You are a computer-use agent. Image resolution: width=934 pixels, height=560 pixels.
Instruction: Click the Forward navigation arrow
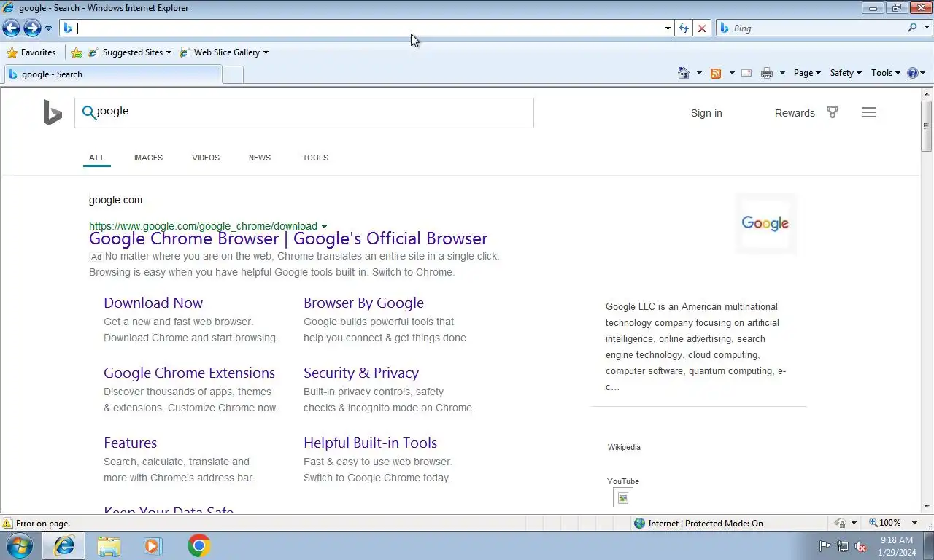(32, 28)
